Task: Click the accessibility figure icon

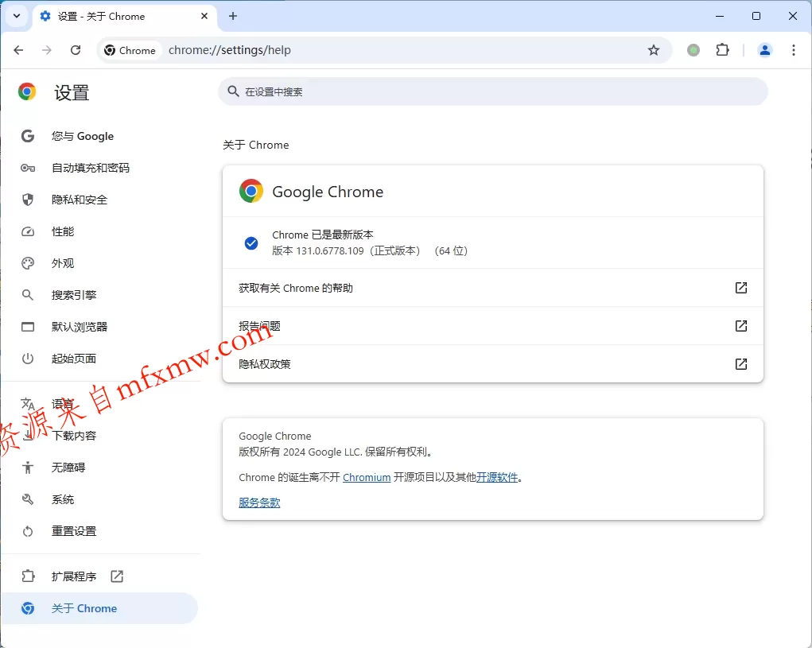Action: [28, 468]
